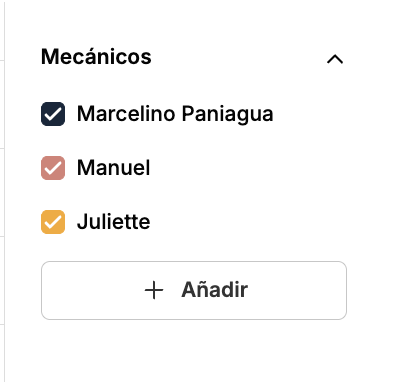The width and height of the screenshot is (412, 382).
Task: Toggle the salmon pink checkmark box
Action: [x=53, y=168]
